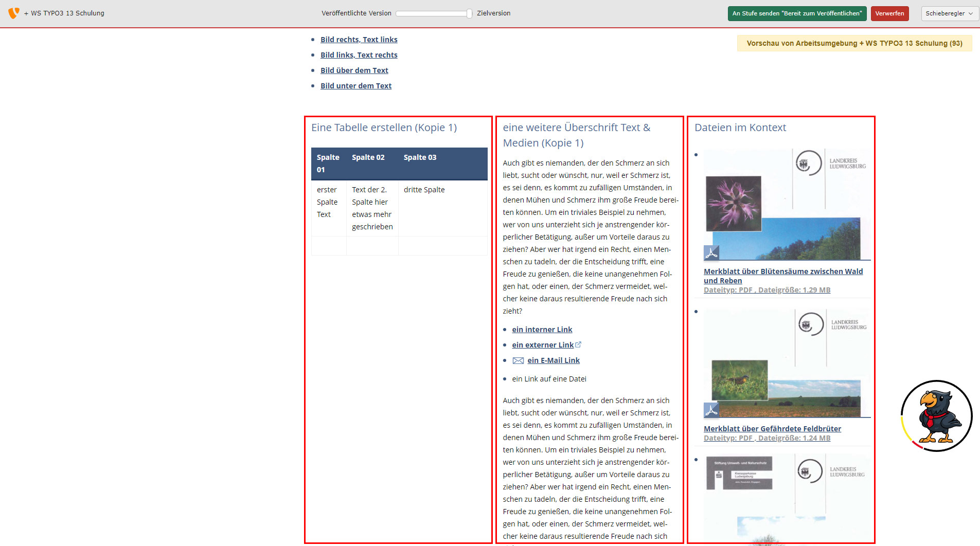This screenshot has width=980, height=546.
Task: Open Merkblatt über Gefährdete Feldbrüter link
Action: tap(772, 429)
